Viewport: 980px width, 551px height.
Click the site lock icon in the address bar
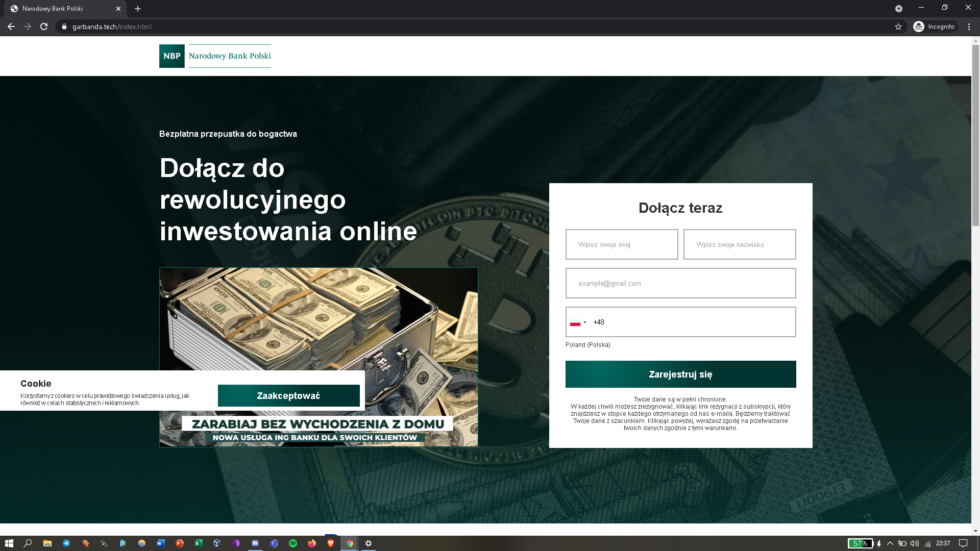coord(64,27)
